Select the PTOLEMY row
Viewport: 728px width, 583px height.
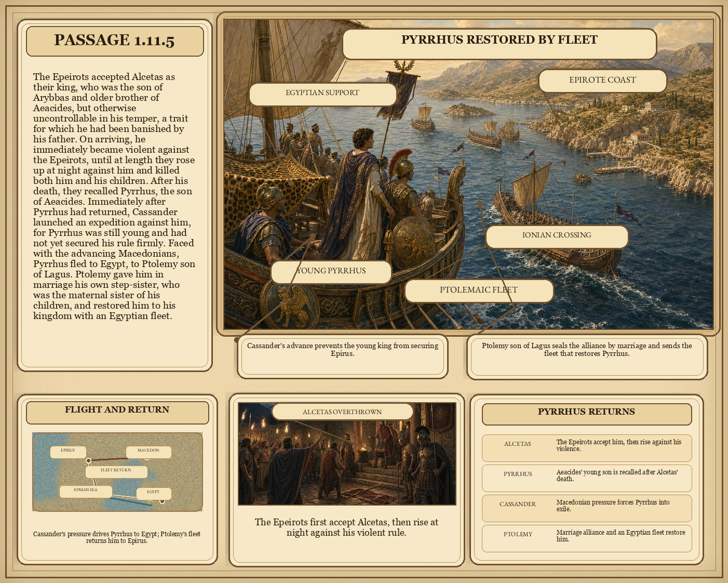tap(587, 538)
